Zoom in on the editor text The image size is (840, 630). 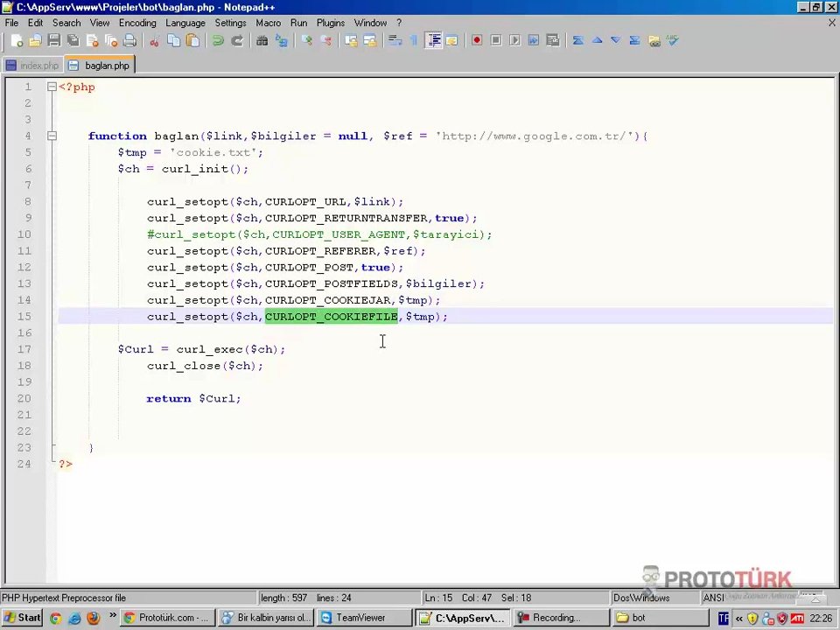pos(307,41)
